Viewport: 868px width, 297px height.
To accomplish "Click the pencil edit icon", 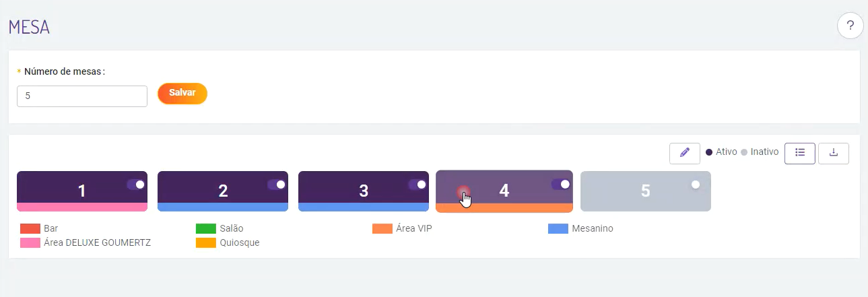I will pyautogui.click(x=685, y=153).
